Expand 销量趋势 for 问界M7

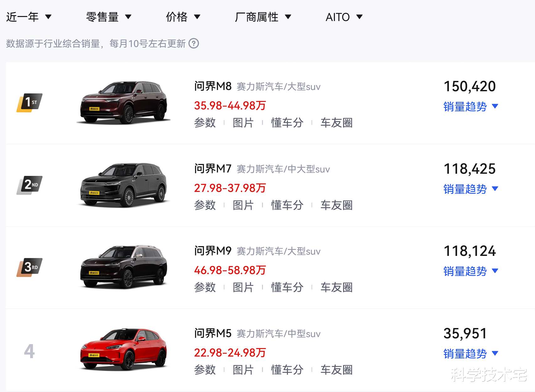coord(470,189)
